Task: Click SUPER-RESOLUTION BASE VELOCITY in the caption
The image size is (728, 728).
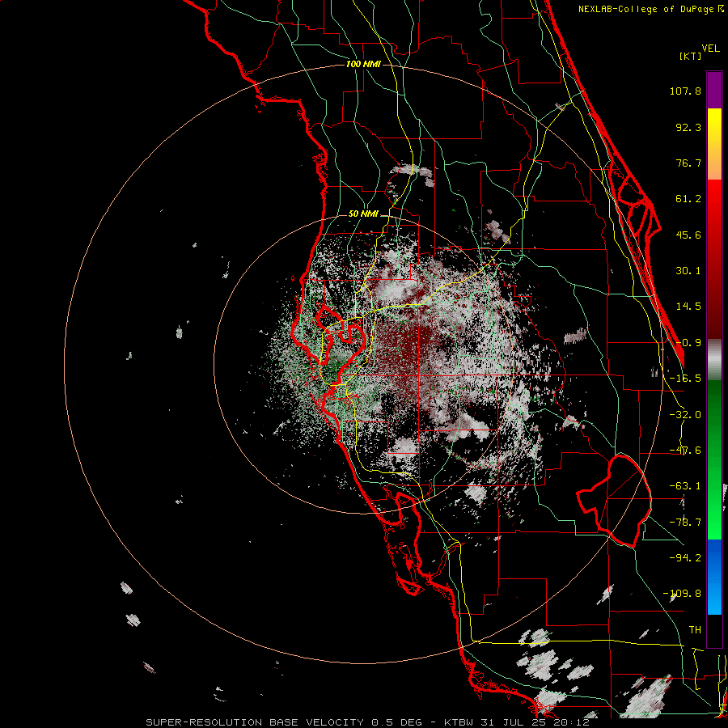Action: tap(255, 722)
